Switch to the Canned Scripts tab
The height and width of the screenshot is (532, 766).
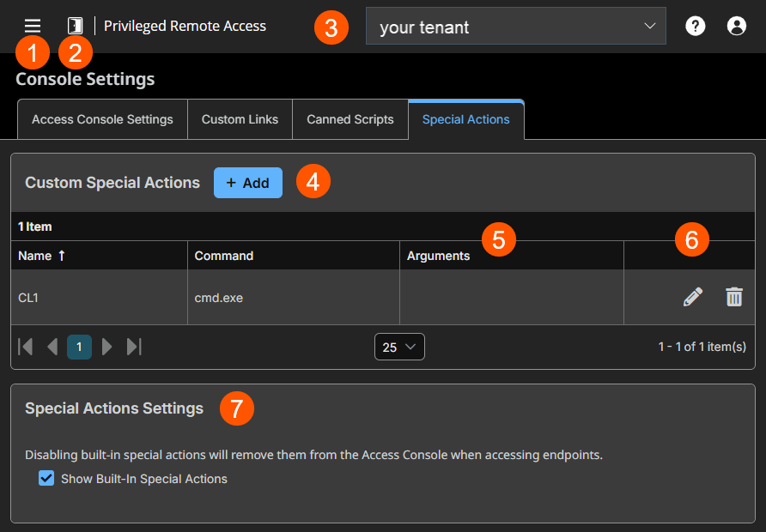point(350,119)
